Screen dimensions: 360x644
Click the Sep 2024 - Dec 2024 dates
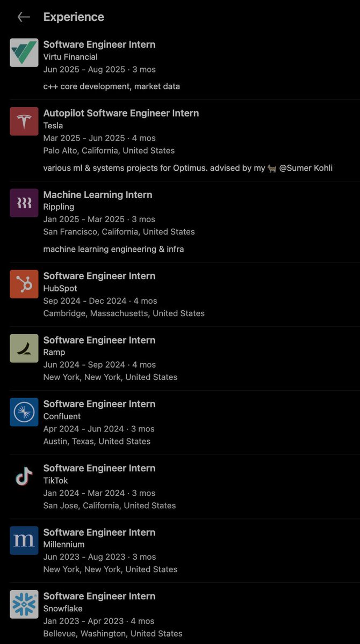85,301
